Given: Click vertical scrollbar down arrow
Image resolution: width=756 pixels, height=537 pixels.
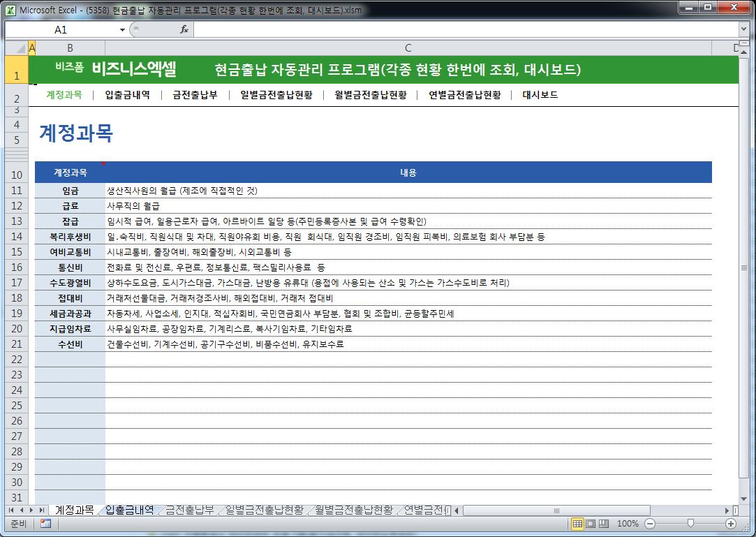Looking at the screenshot, I should point(743,499).
